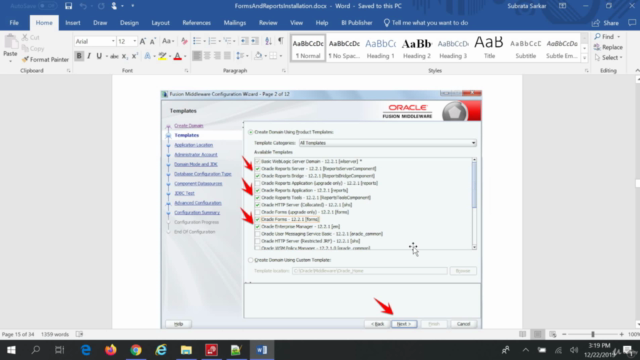640x360 pixels.
Task: Increase the font size
Action: (142, 41)
